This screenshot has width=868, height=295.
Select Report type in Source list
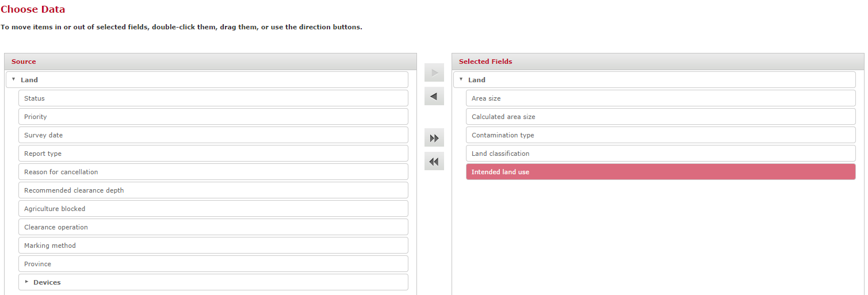(x=213, y=154)
